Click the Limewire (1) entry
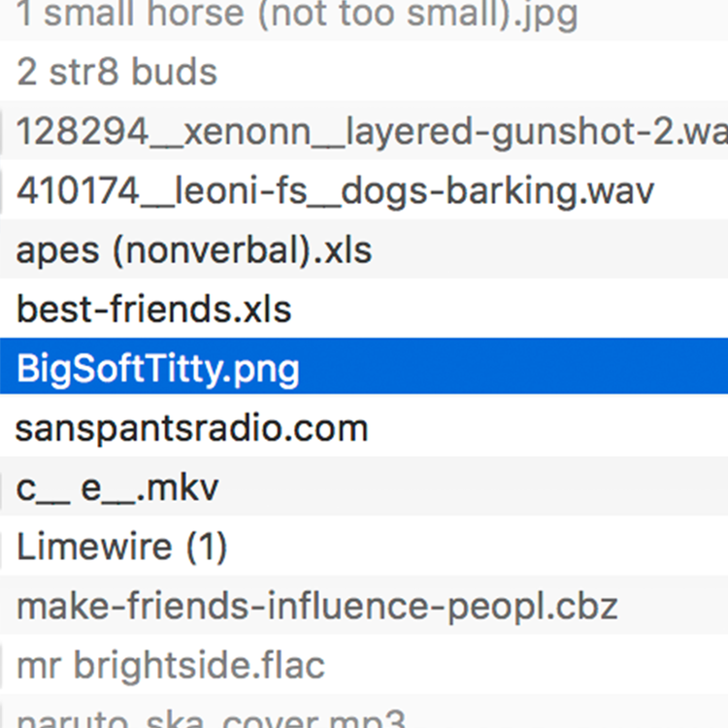The width and height of the screenshot is (728, 728). click(x=122, y=547)
